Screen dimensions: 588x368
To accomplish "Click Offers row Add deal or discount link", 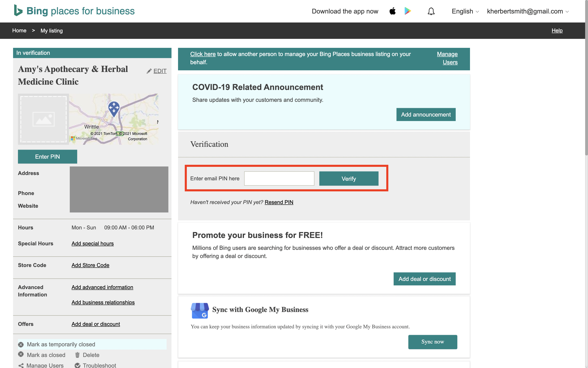I will tap(96, 324).
